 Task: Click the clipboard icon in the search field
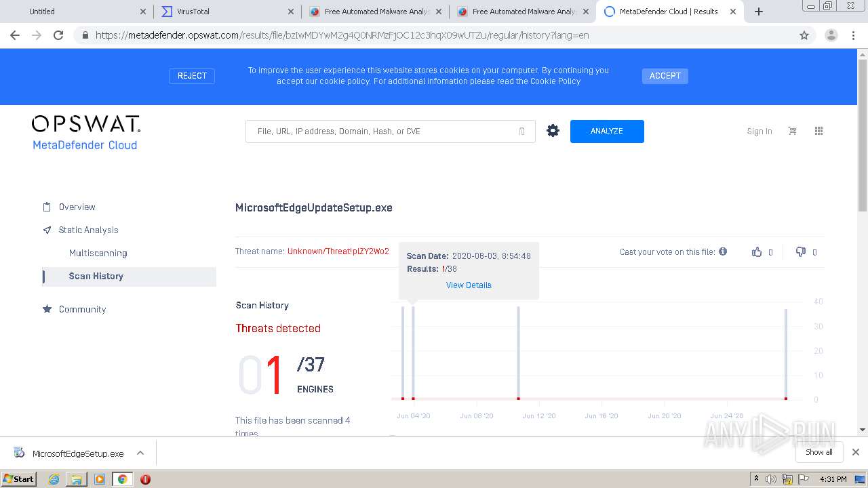point(521,131)
